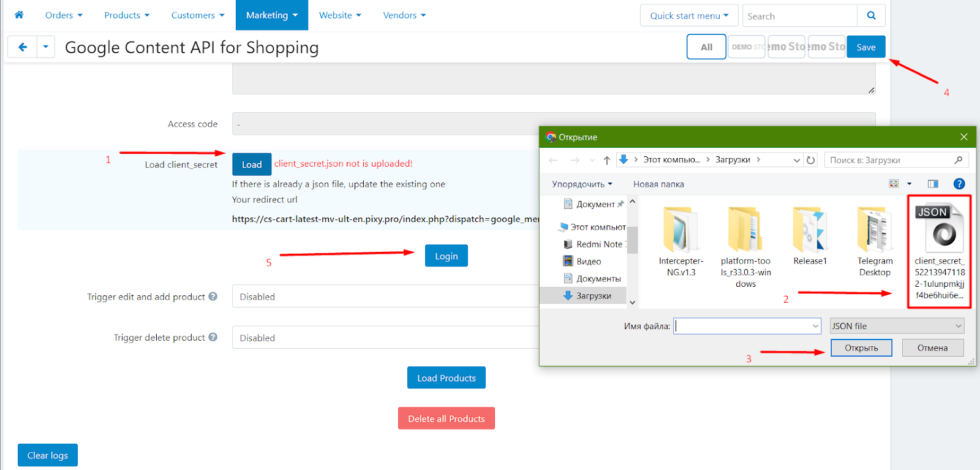Select the Telegram Desktop folder
The height and width of the screenshot is (470, 980).
tap(875, 241)
